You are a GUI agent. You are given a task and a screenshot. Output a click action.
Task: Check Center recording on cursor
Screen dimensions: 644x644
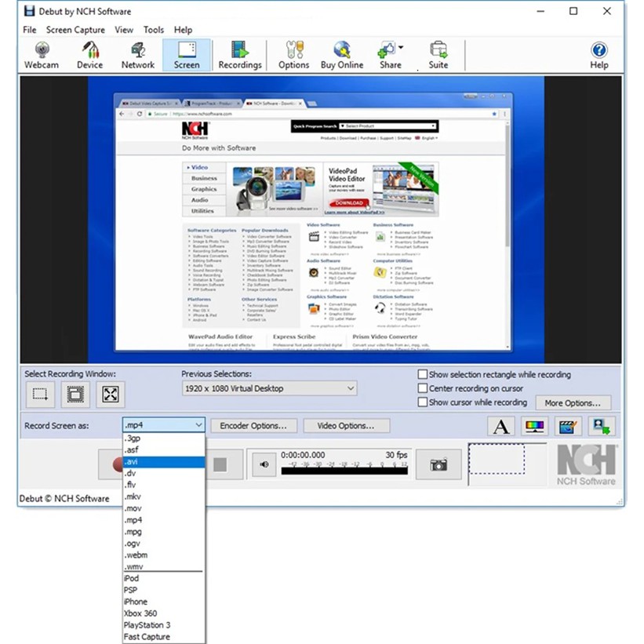(x=424, y=388)
